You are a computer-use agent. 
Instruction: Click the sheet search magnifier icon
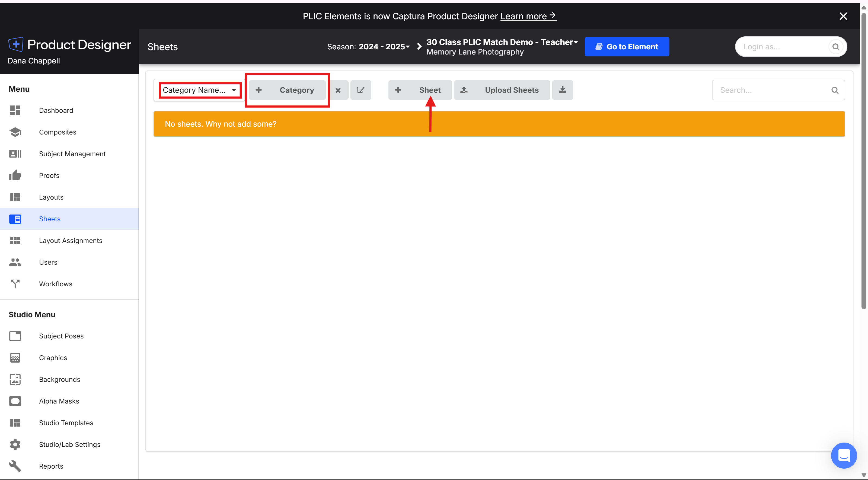tap(835, 90)
